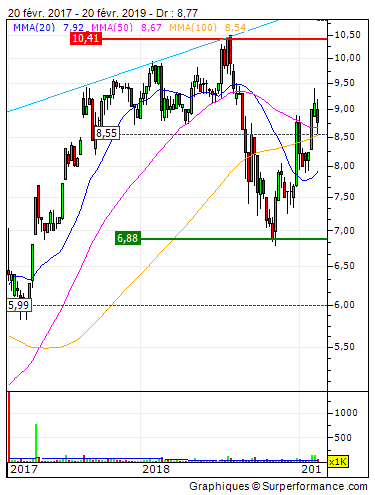Click the date range title at top

103,13
